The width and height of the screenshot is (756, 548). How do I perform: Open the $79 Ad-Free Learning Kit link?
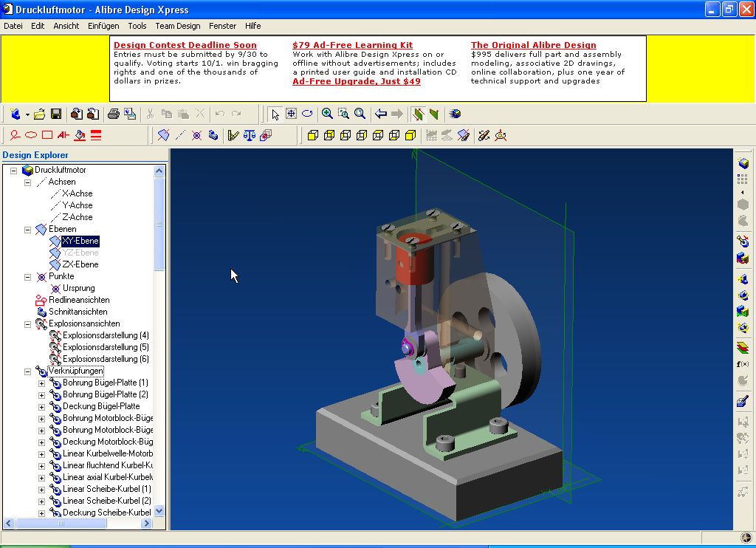coord(352,45)
